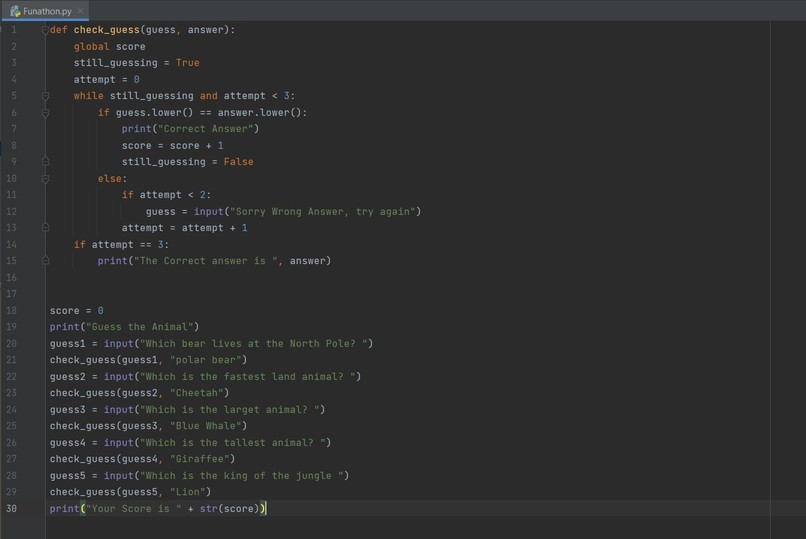Image resolution: width=806 pixels, height=539 pixels.
Task: Click the print("Correct Answer") call
Action: pyautogui.click(x=190, y=129)
